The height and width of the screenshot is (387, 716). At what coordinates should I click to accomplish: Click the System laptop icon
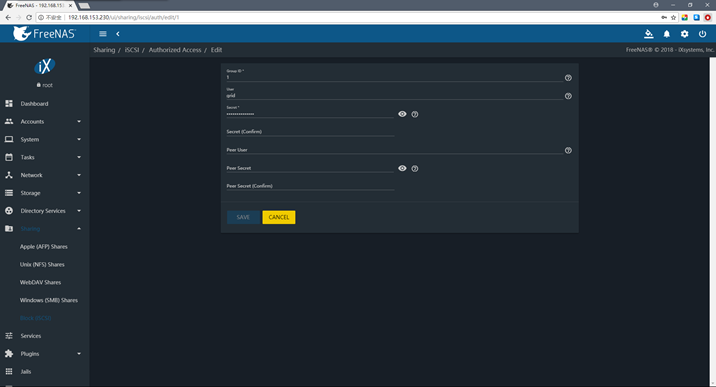(x=9, y=139)
